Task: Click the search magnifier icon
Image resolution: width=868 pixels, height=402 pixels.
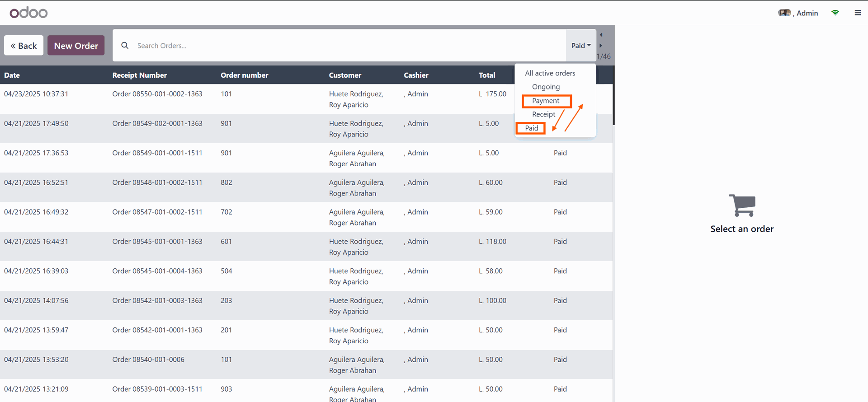Action: pos(125,46)
